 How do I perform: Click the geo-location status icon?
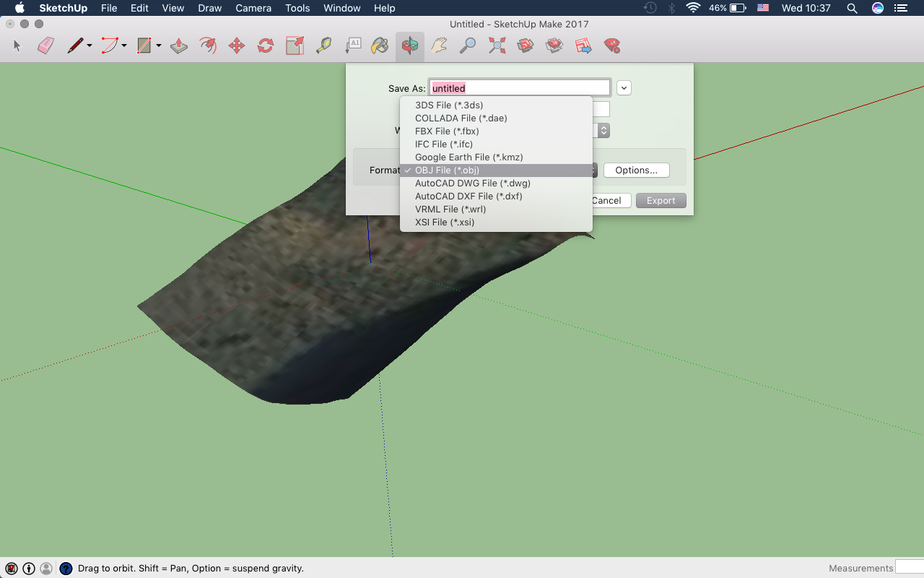point(12,569)
